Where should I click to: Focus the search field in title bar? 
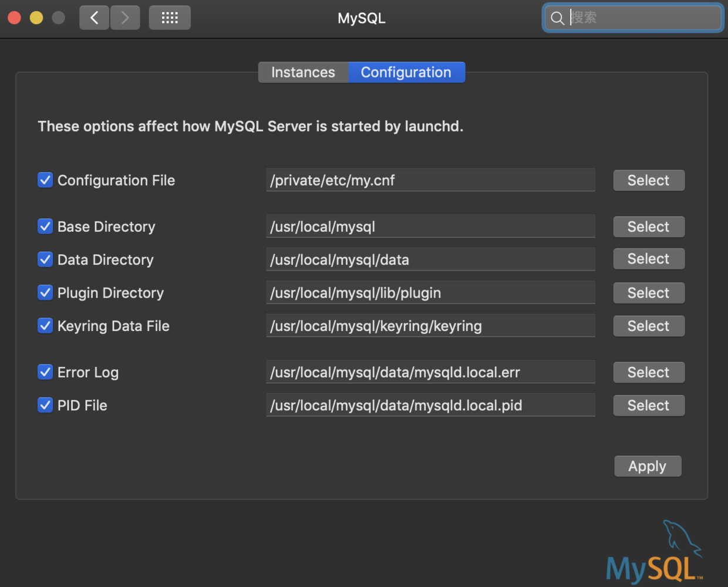[633, 18]
